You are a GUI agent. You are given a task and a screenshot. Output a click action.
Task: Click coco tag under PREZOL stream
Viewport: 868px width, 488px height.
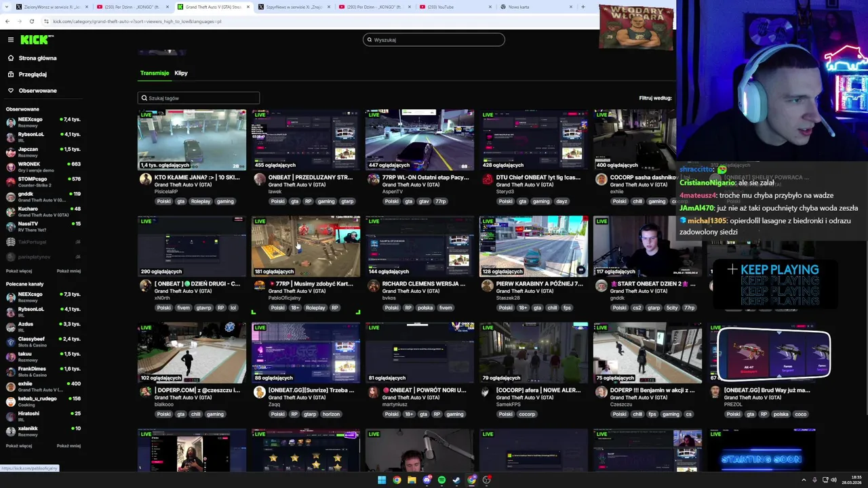[x=801, y=414]
